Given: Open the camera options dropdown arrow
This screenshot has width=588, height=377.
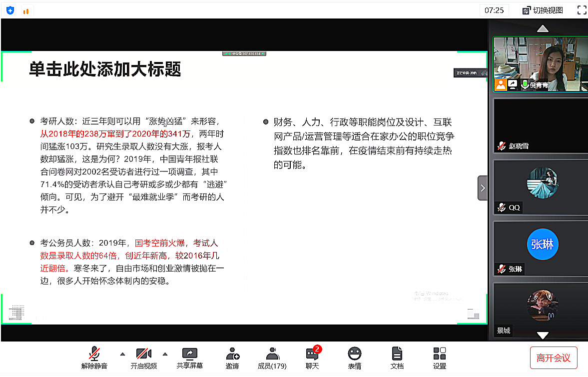Looking at the screenshot, I should coord(165,353).
